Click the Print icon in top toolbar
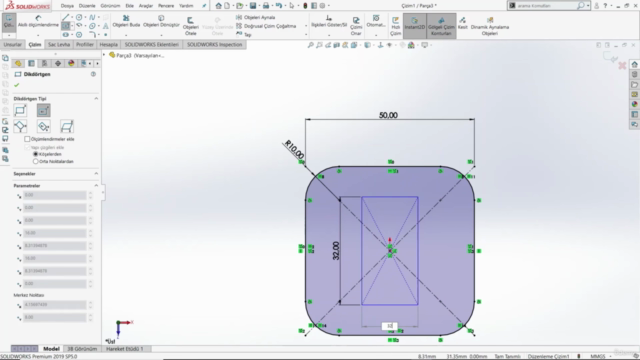The height and width of the screenshot is (360, 640). (266, 6)
